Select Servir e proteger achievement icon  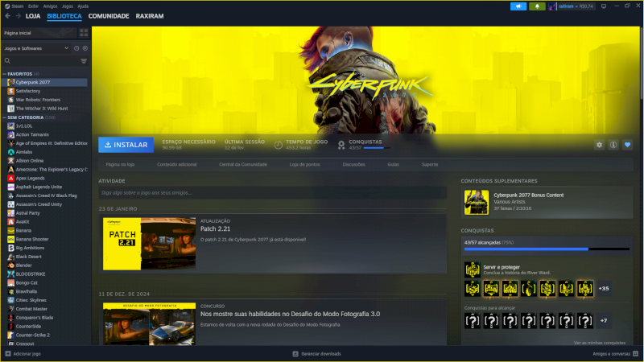(473, 269)
